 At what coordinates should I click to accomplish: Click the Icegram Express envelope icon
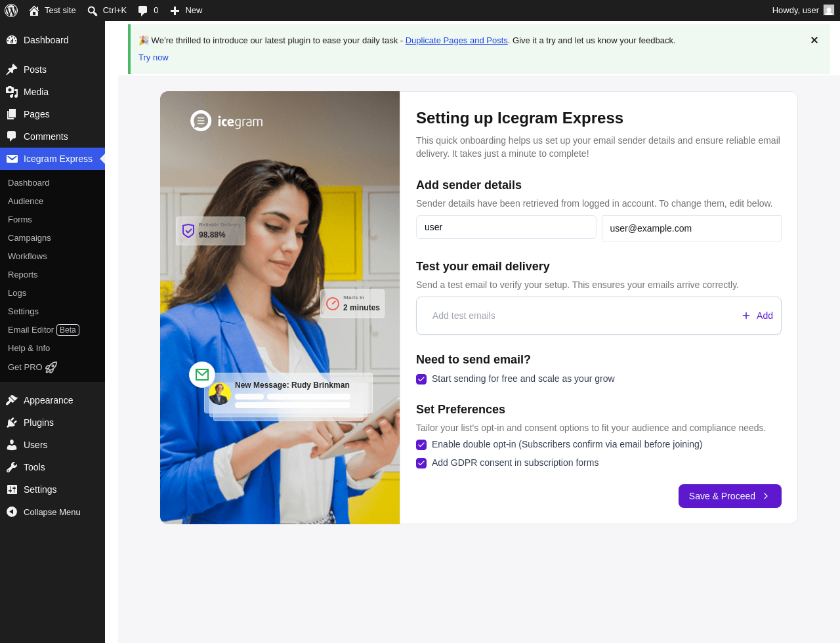click(x=12, y=159)
